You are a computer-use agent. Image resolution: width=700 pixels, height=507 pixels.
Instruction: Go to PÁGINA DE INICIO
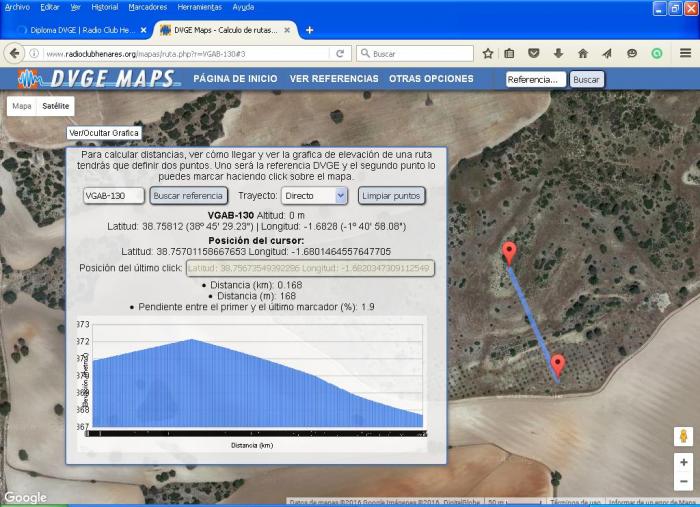(235, 79)
